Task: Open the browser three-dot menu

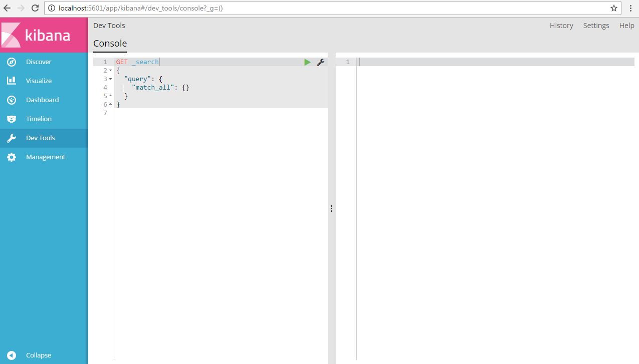Action: (630, 8)
